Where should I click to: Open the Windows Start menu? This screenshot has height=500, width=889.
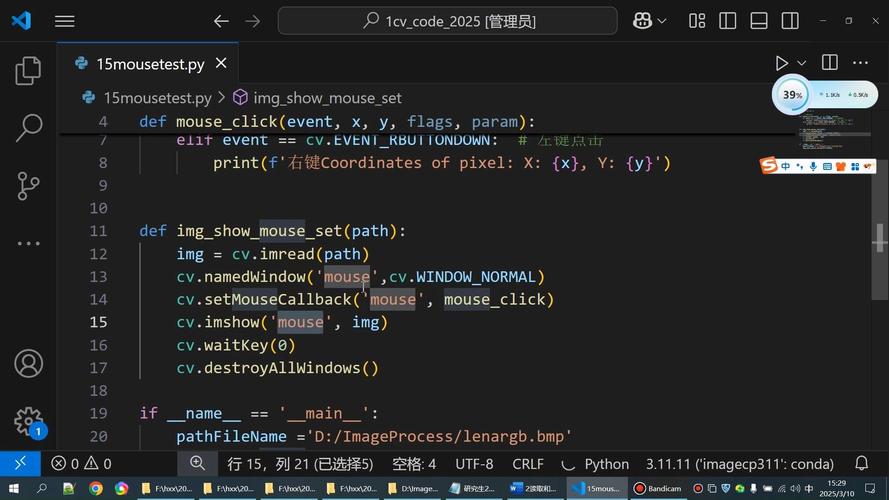pos(14,488)
